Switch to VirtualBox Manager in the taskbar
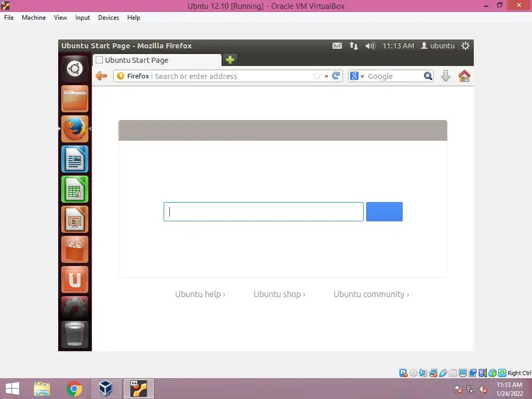The image size is (532, 399). tap(106, 389)
